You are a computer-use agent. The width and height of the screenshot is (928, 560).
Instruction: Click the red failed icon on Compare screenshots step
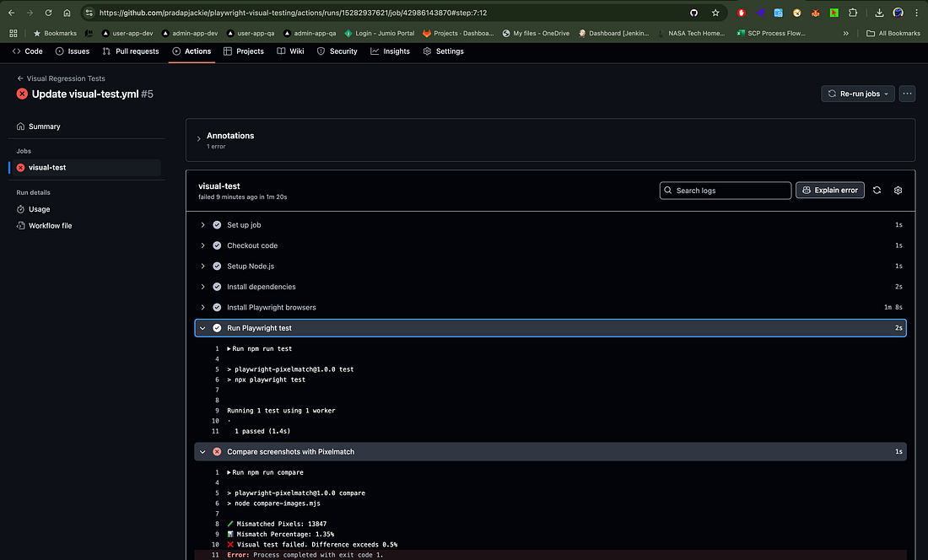coord(217,452)
